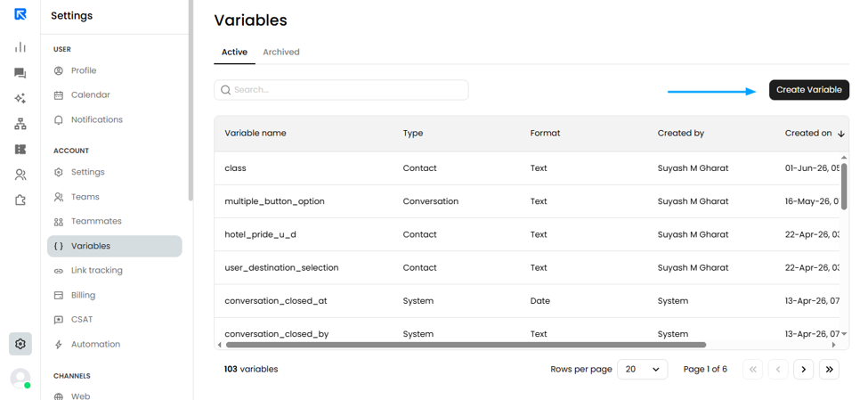Click the settings gear icon in sidebar
Viewport: 868px width, 400px height.
(20, 344)
